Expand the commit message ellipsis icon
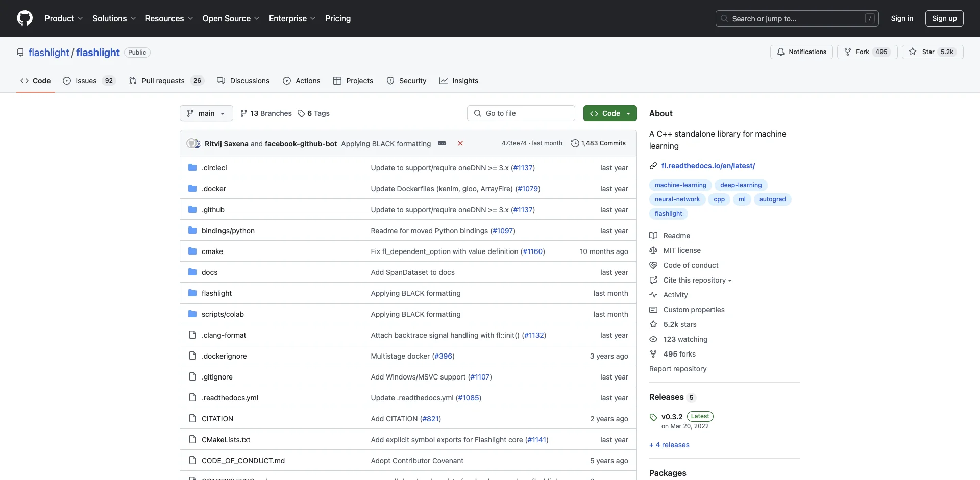Image resolution: width=980 pixels, height=480 pixels. coord(442,144)
